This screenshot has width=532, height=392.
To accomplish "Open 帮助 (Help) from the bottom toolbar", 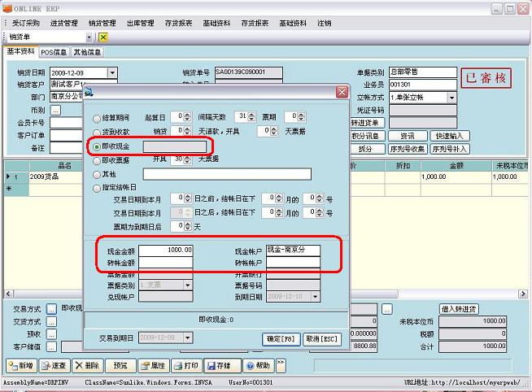I will pyautogui.click(x=256, y=366).
